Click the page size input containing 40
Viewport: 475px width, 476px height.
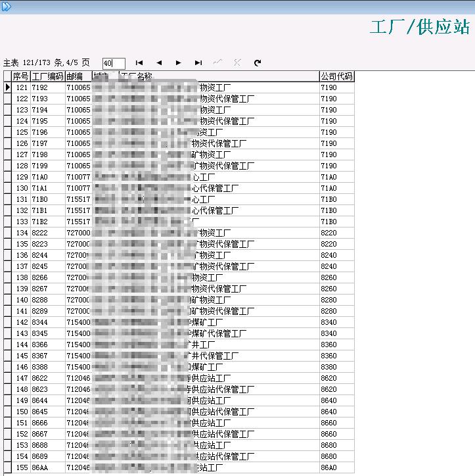pyautogui.click(x=114, y=64)
